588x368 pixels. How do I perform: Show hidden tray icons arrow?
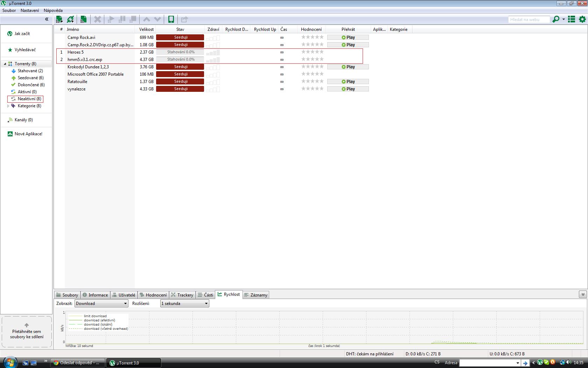[x=533, y=363]
